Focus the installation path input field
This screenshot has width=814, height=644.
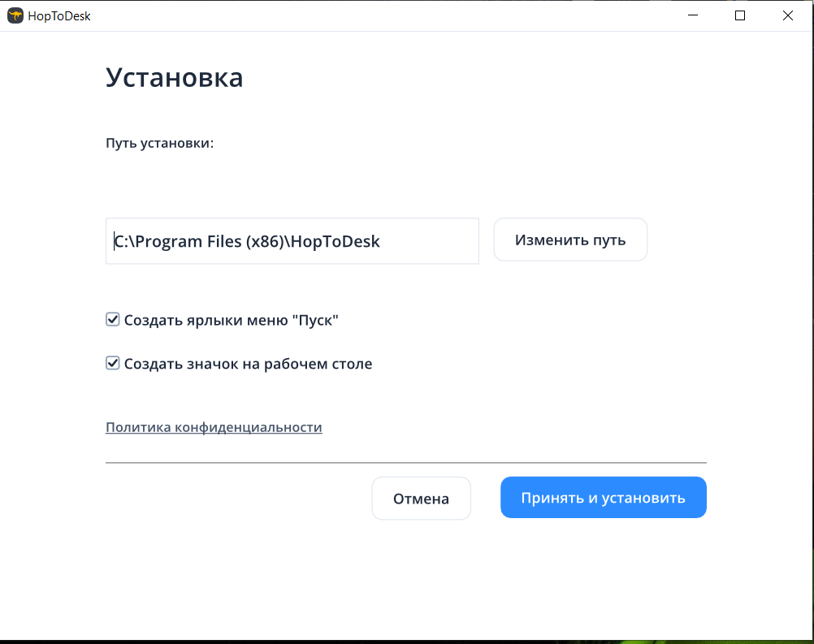292,240
